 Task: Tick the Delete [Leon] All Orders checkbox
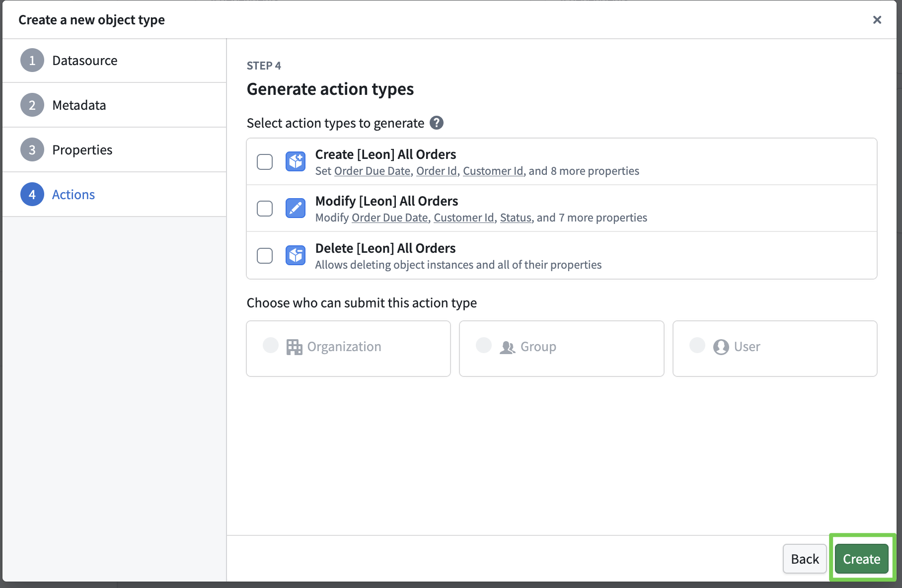[x=265, y=255]
